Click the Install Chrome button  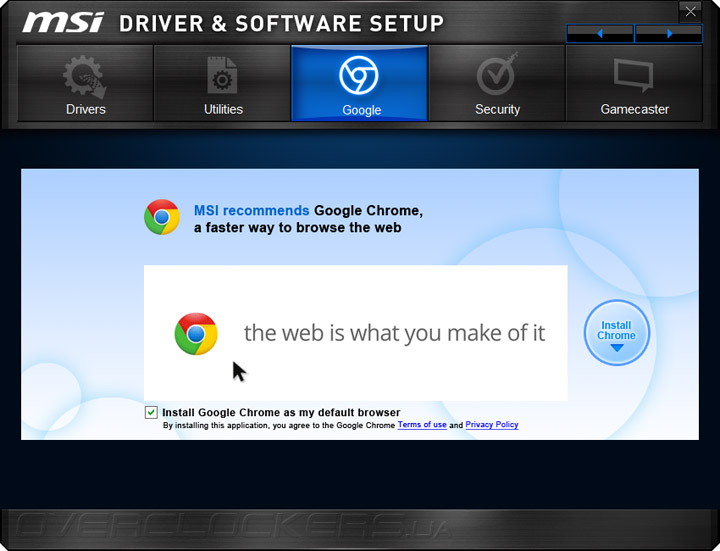(x=617, y=332)
